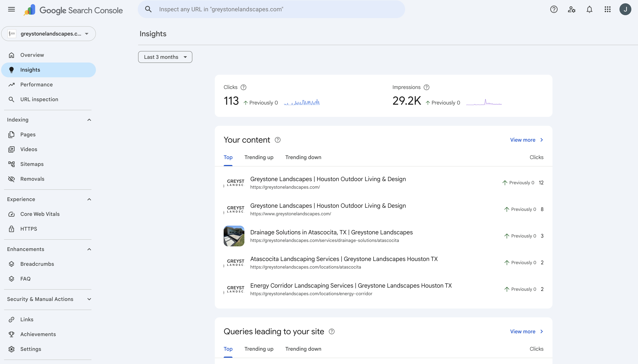This screenshot has width=638, height=364.
Task: Focus the Inspect any URL search field
Action: pos(271,9)
